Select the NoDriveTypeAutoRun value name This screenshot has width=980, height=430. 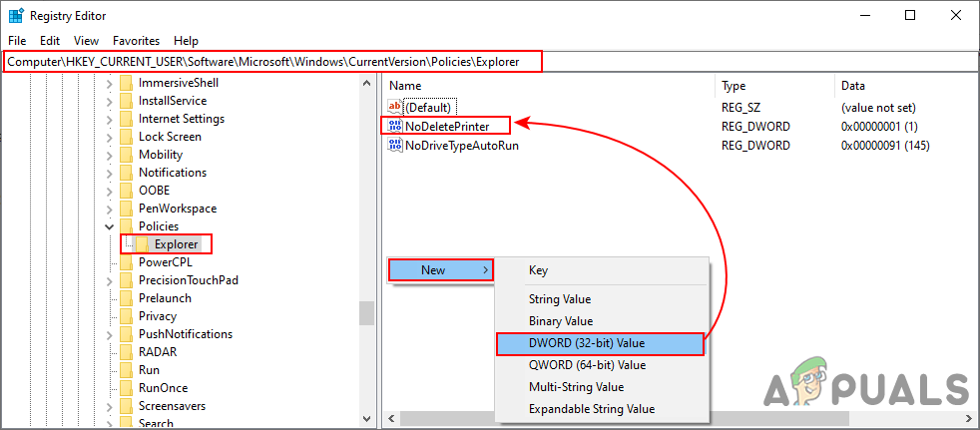tap(462, 146)
